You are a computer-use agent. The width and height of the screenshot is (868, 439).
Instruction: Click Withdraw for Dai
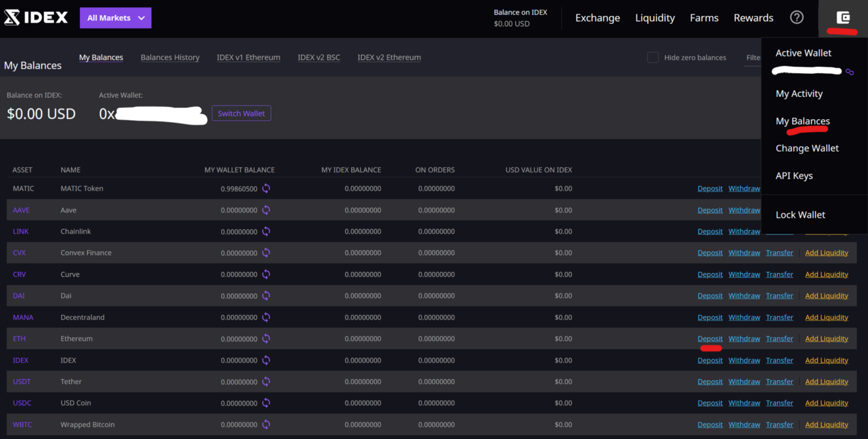point(744,296)
